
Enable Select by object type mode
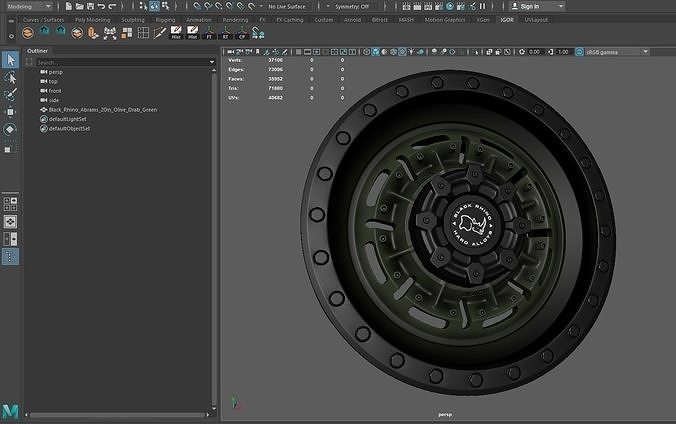coord(154,6)
